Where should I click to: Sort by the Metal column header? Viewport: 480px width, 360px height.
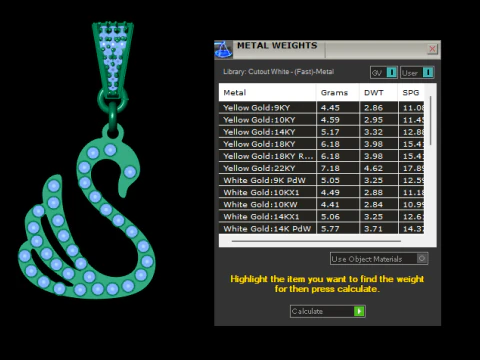267,93
